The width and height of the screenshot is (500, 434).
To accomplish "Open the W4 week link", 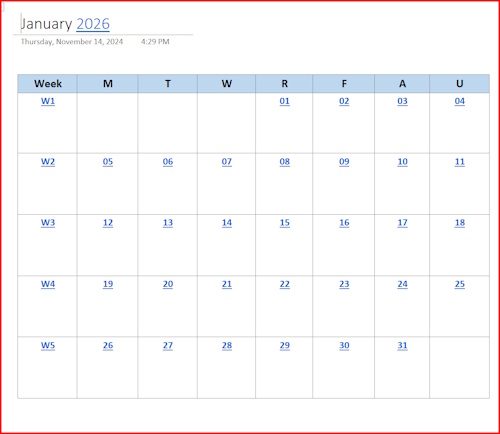I will (x=48, y=284).
